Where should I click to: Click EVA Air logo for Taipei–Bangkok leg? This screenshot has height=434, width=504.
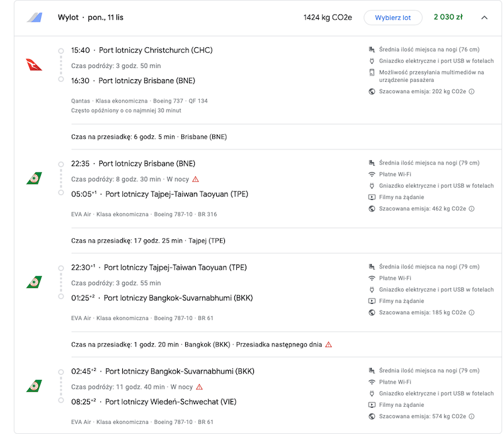(x=34, y=282)
